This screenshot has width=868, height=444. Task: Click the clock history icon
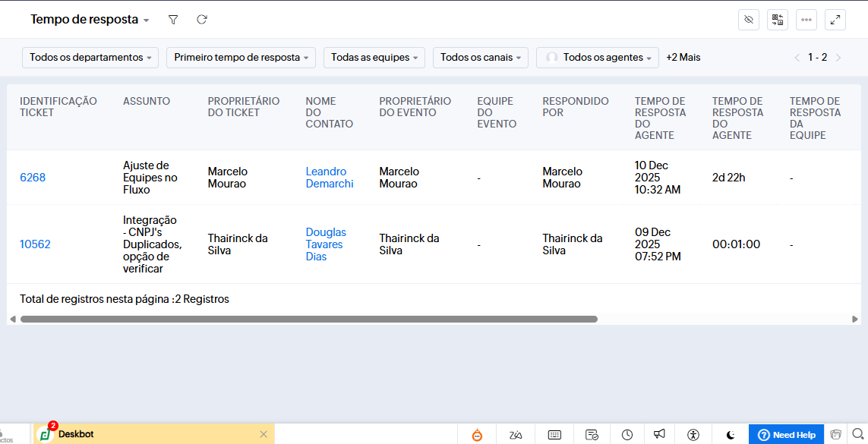pos(627,435)
